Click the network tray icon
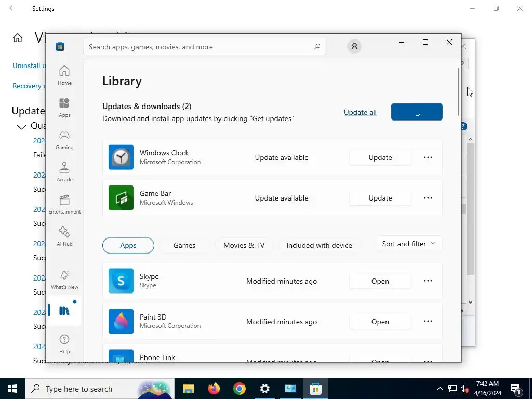The height and width of the screenshot is (399, 532). pos(453,389)
